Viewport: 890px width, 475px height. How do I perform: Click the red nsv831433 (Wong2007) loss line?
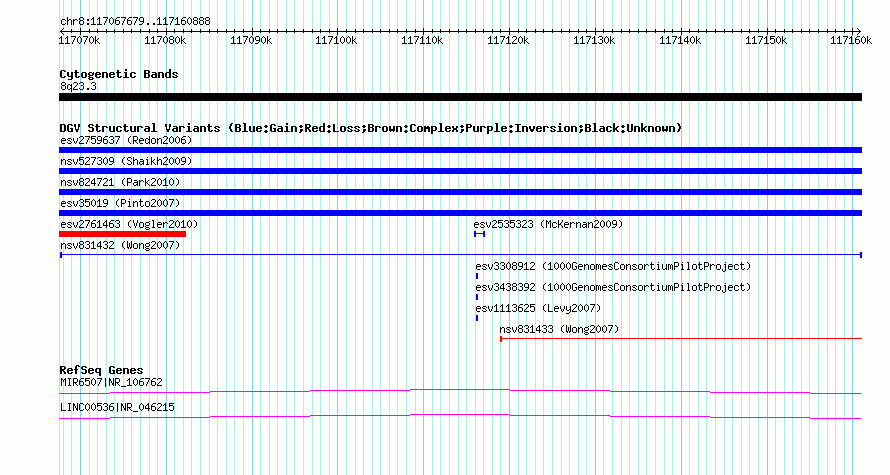[x=681, y=339]
